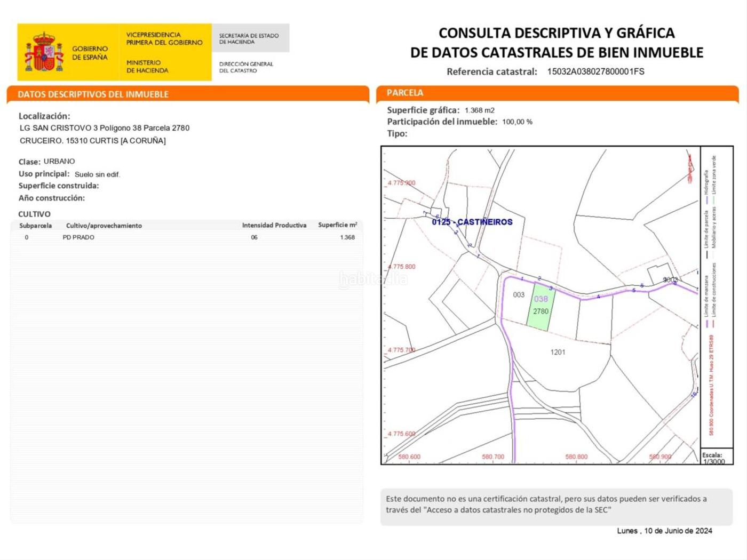The image size is (747, 560).
Task: Click the Intensidad Productiva column header
Action: coord(274,226)
